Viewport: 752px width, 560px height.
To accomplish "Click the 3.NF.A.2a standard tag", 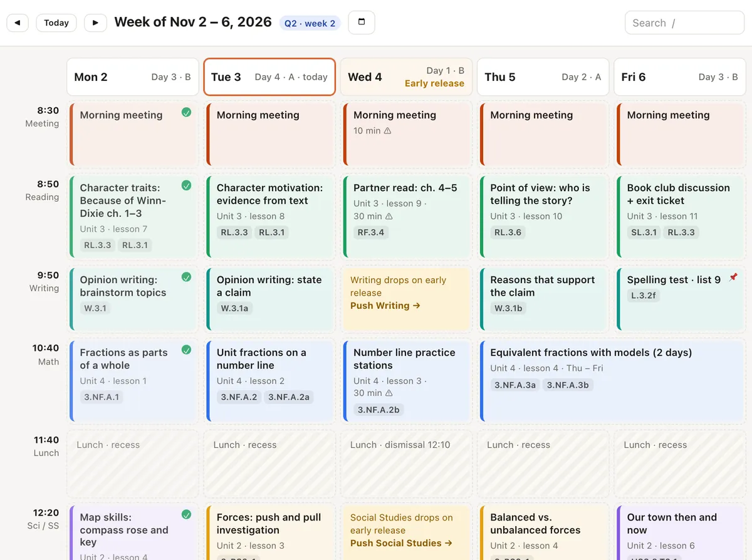I will click(x=289, y=397).
